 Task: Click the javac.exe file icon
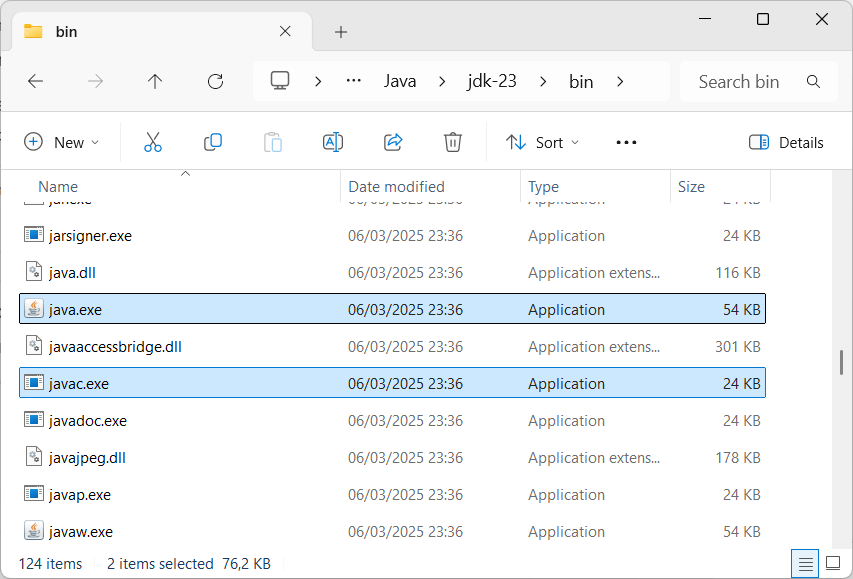click(34, 383)
